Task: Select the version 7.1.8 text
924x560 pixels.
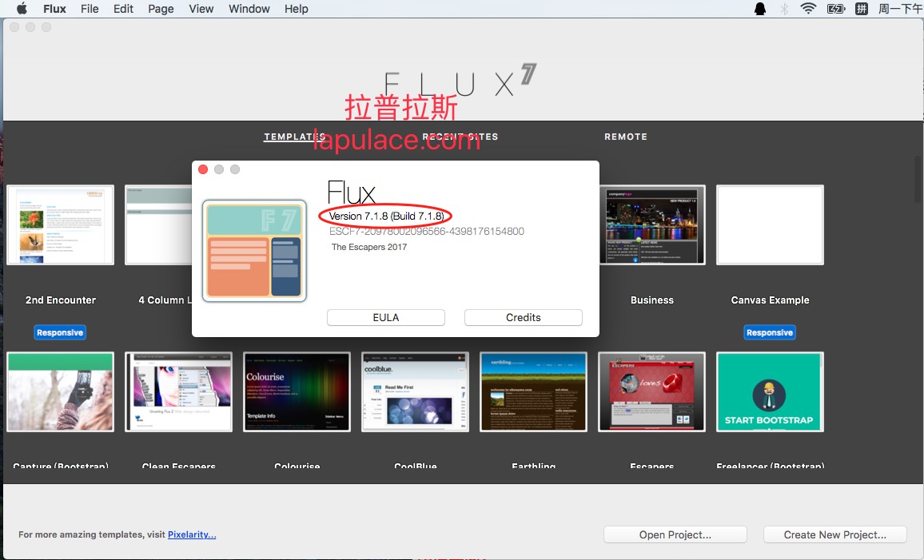Action: tap(387, 216)
